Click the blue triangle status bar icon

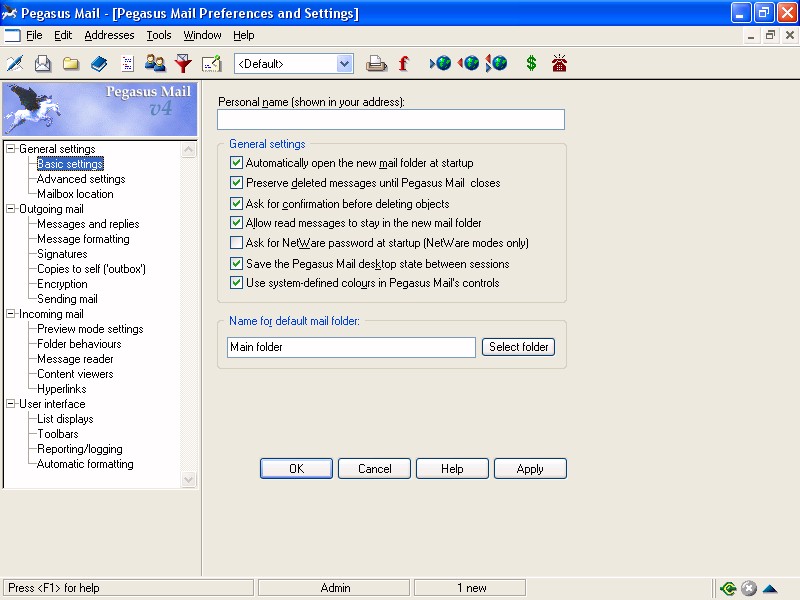tap(770, 589)
